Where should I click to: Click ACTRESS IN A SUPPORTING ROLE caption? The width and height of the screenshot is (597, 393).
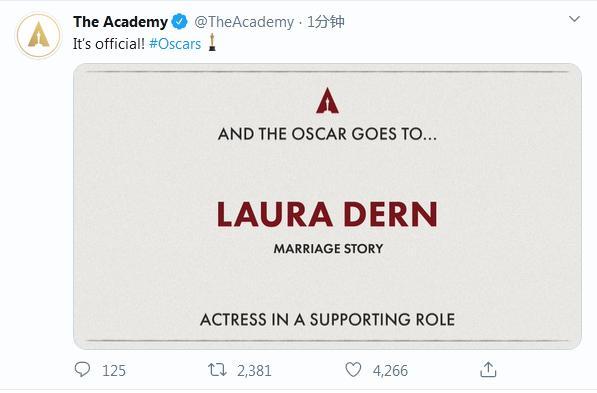(327, 320)
